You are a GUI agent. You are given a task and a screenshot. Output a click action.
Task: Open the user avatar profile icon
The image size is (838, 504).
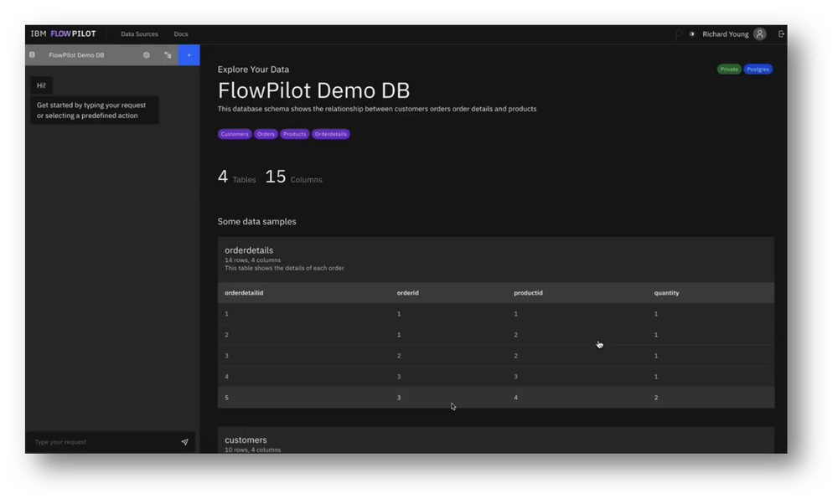click(x=759, y=34)
